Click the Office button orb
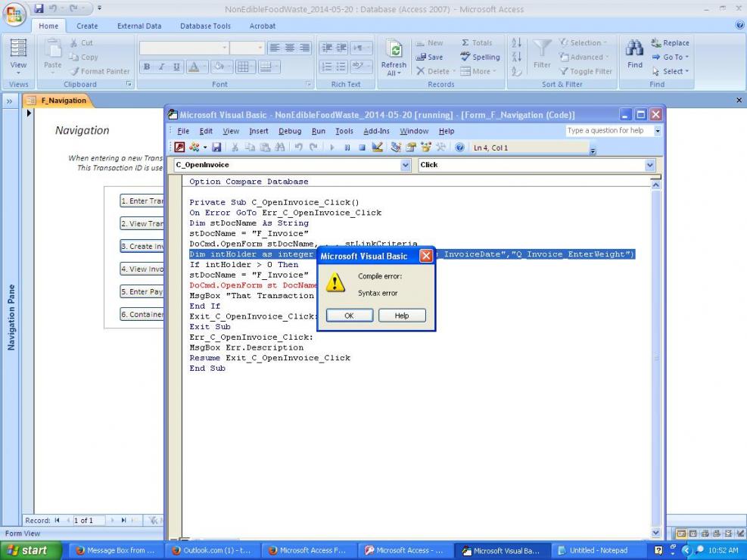 click(14, 14)
